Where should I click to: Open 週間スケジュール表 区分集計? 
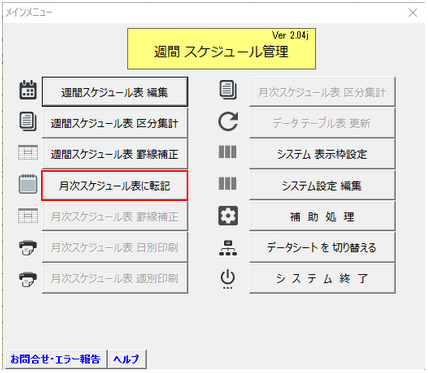115,123
